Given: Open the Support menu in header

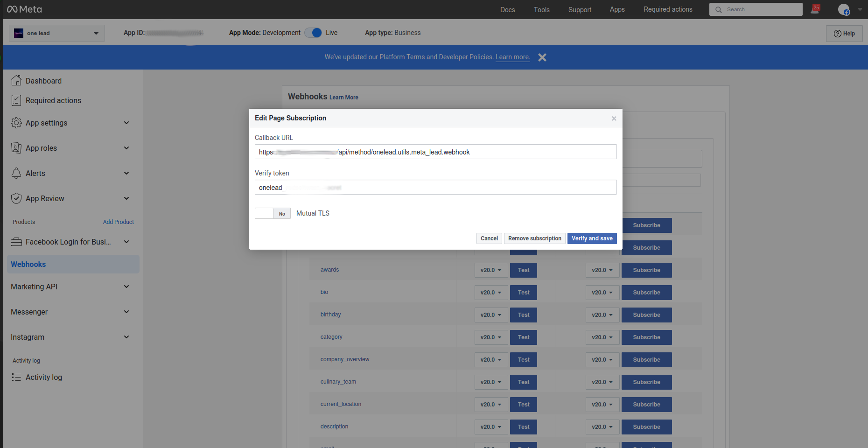Looking at the screenshot, I should (580, 9).
